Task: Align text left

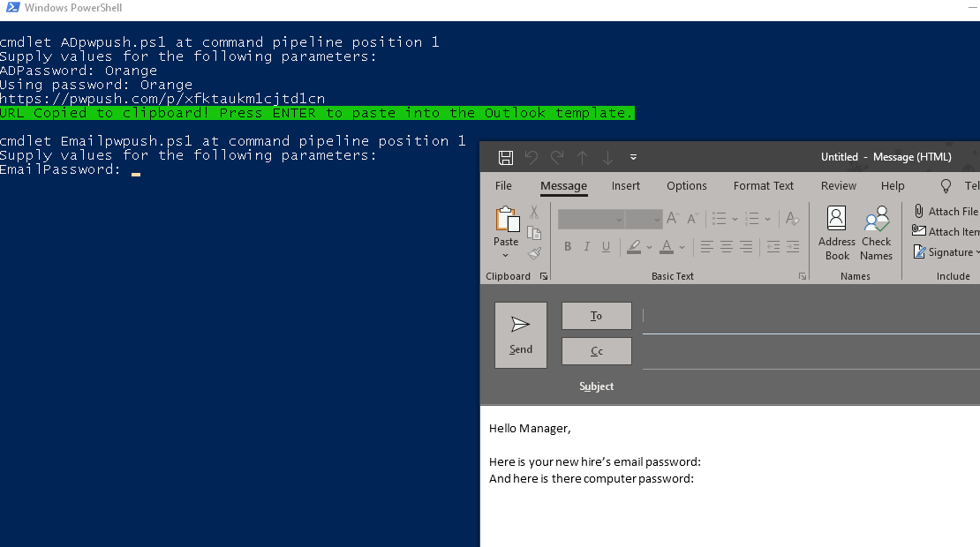Action: point(707,247)
